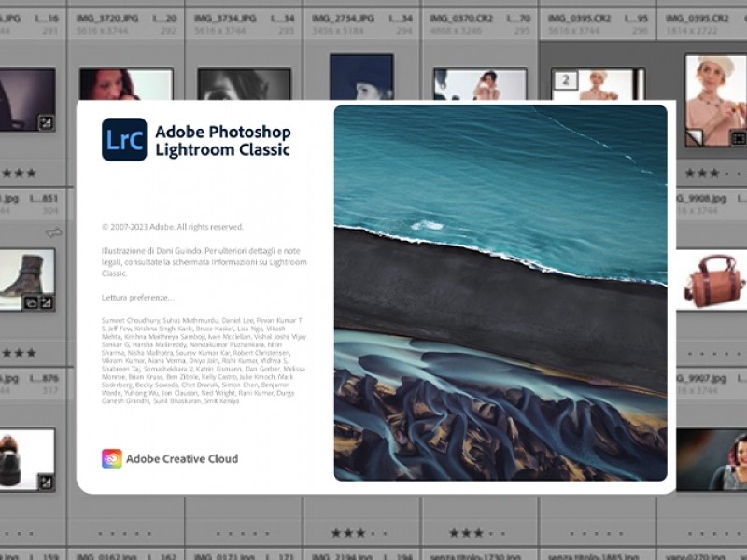Click the Adobe Creative Cloud rainbow icon

pos(112,458)
